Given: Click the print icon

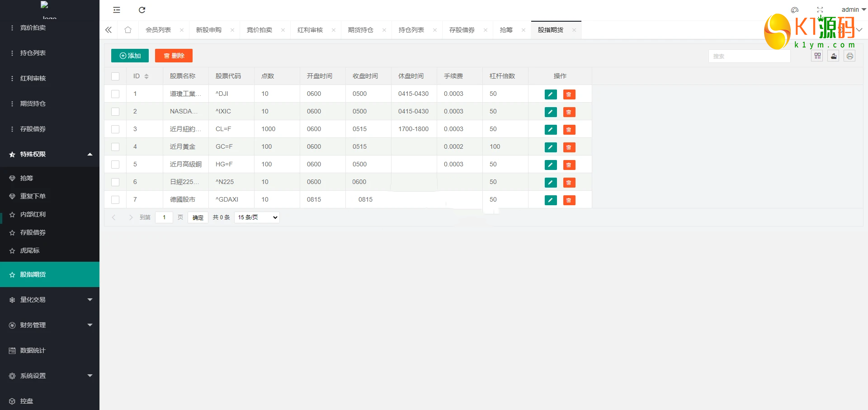Looking at the screenshot, I should 849,56.
